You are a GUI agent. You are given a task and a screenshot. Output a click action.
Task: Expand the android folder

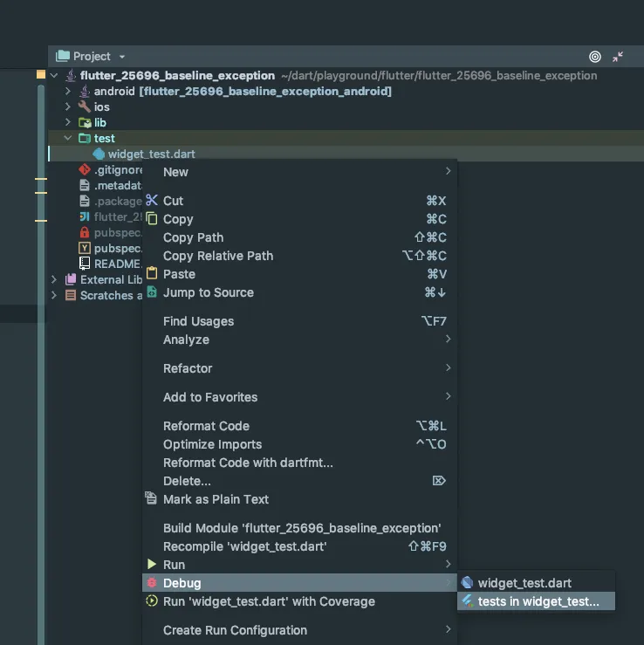68,92
